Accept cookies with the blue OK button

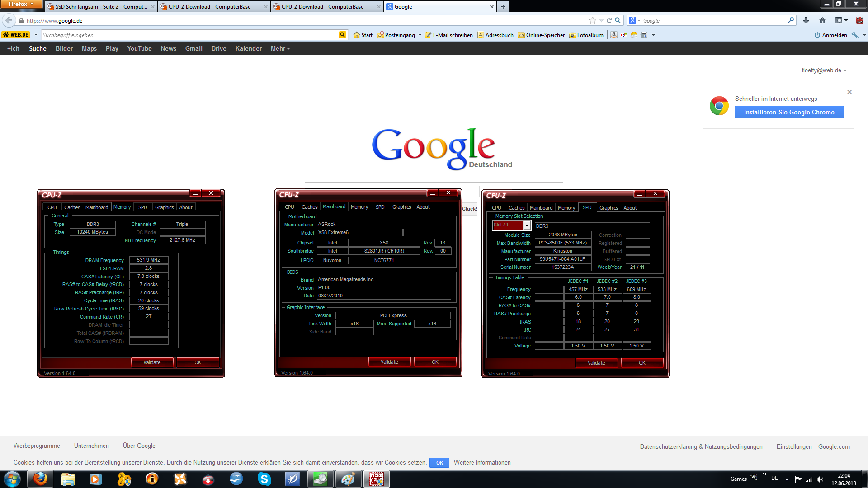point(439,463)
